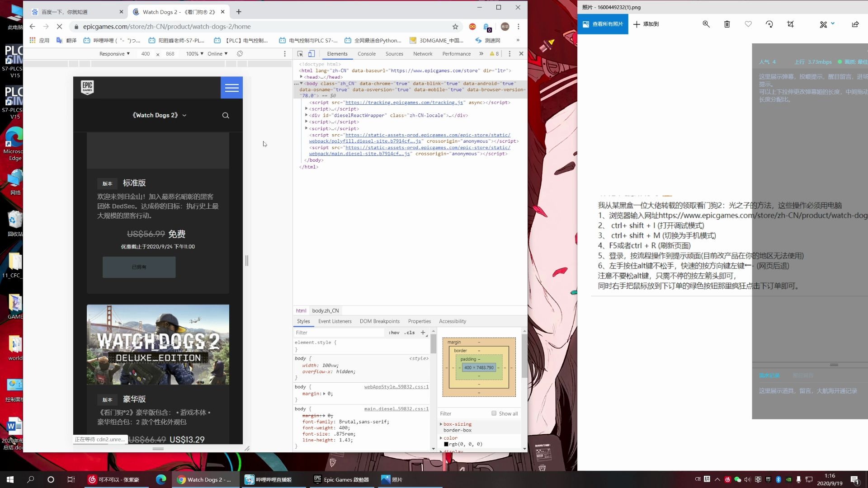The width and height of the screenshot is (868, 488).
Task: Open the device toolbar more options
Action: click(x=285, y=54)
